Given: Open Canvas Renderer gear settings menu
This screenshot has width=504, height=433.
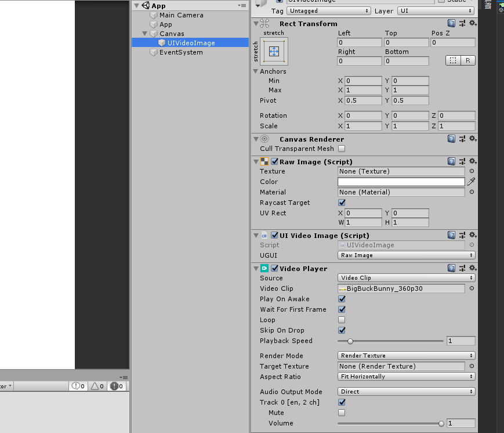Looking at the screenshot, I should [473, 139].
